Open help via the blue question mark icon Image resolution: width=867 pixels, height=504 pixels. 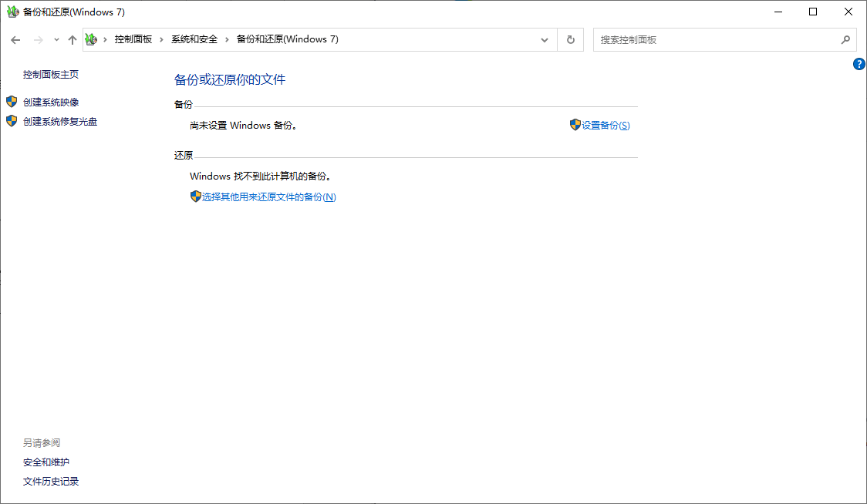tap(859, 64)
